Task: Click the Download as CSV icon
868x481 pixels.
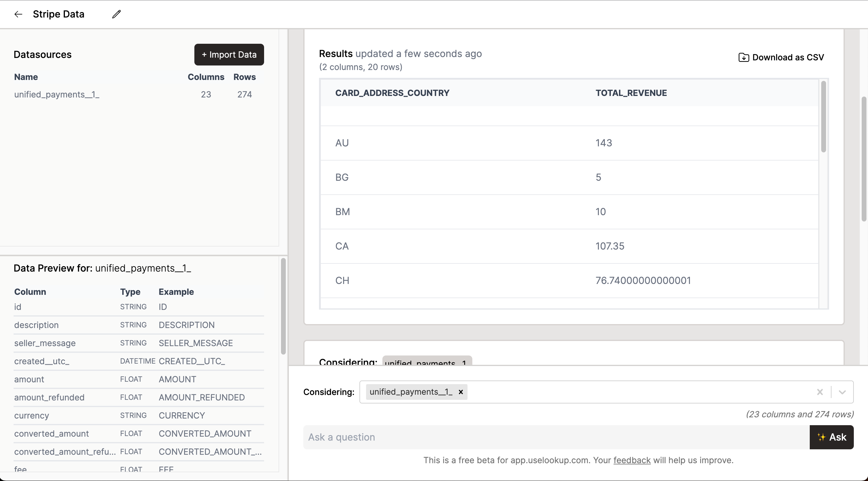Action: (x=743, y=58)
